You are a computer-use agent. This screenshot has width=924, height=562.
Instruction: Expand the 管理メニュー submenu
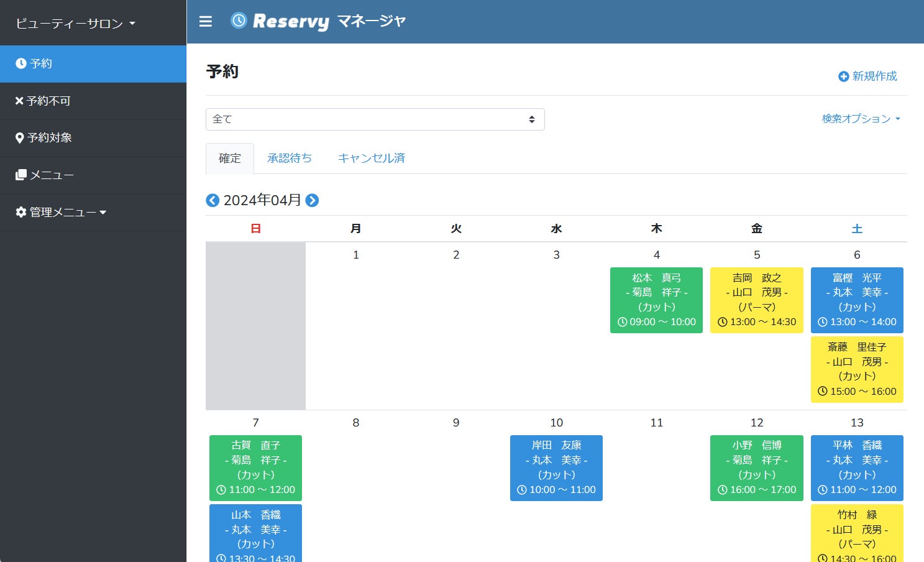pyautogui.click(x=61, y=213)
